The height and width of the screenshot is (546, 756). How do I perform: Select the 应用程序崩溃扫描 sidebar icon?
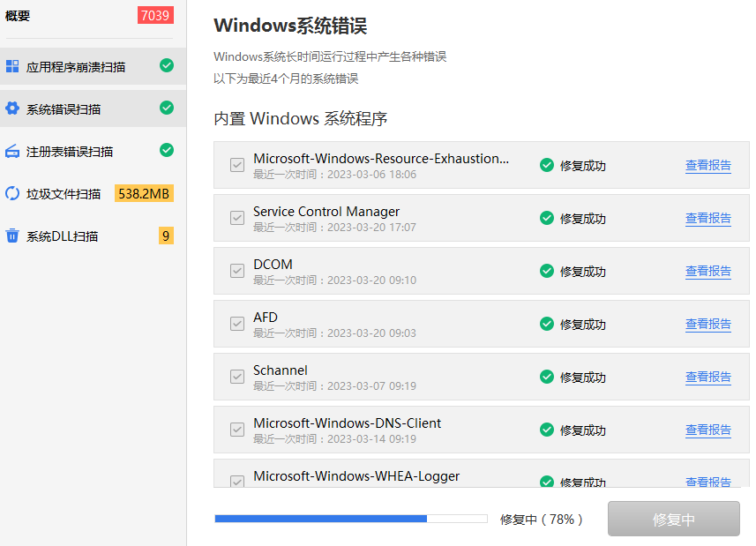[x=12, y=64]
